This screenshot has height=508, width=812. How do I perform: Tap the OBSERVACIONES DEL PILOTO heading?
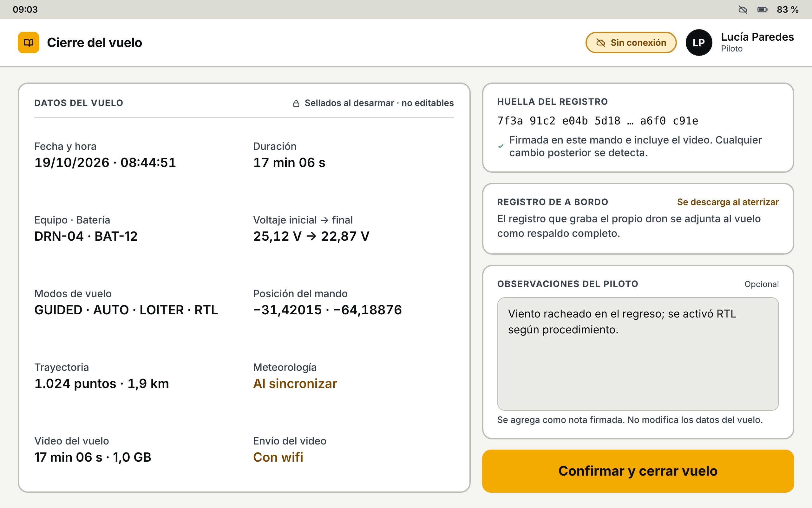[567, 284]
